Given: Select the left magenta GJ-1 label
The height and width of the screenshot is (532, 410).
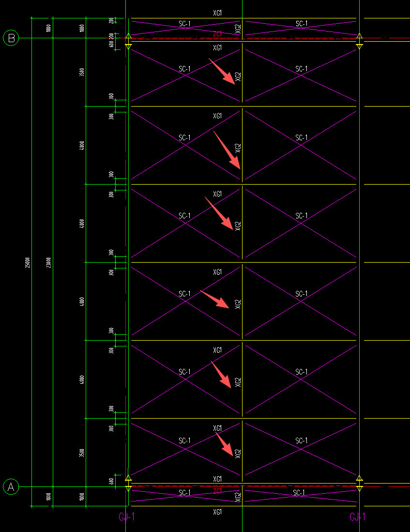Looking at the screenshot, I should coord(127,517).
